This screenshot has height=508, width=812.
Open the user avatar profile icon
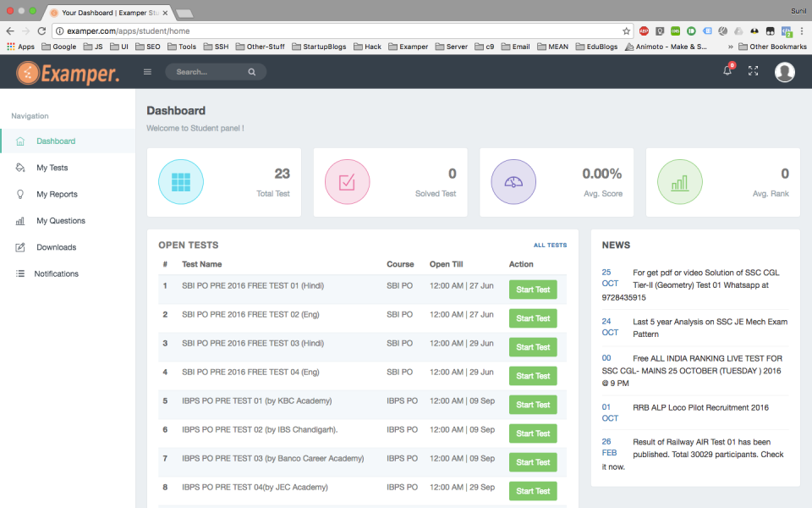click(784, 72)
